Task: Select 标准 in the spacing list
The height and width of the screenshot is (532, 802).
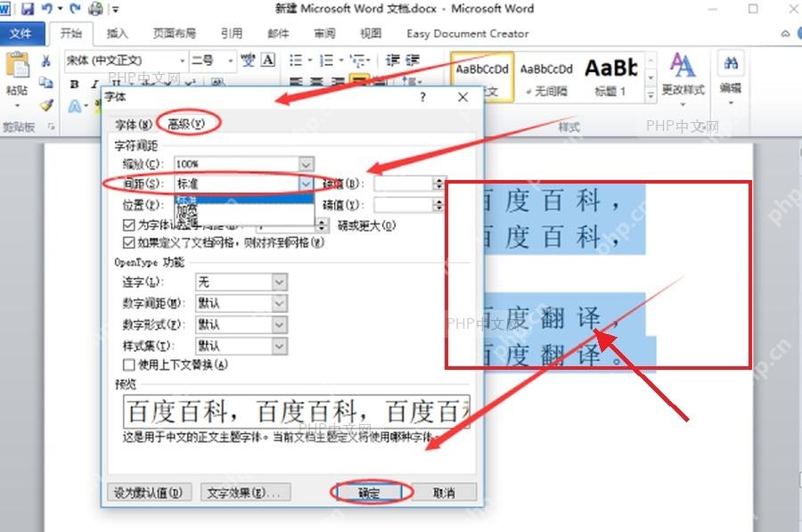Action: click(244, 199)
